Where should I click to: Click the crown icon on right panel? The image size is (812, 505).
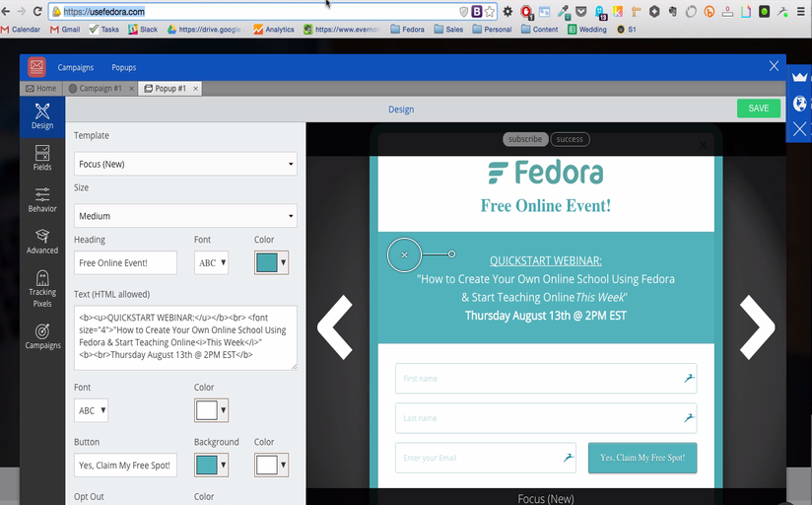799,77
